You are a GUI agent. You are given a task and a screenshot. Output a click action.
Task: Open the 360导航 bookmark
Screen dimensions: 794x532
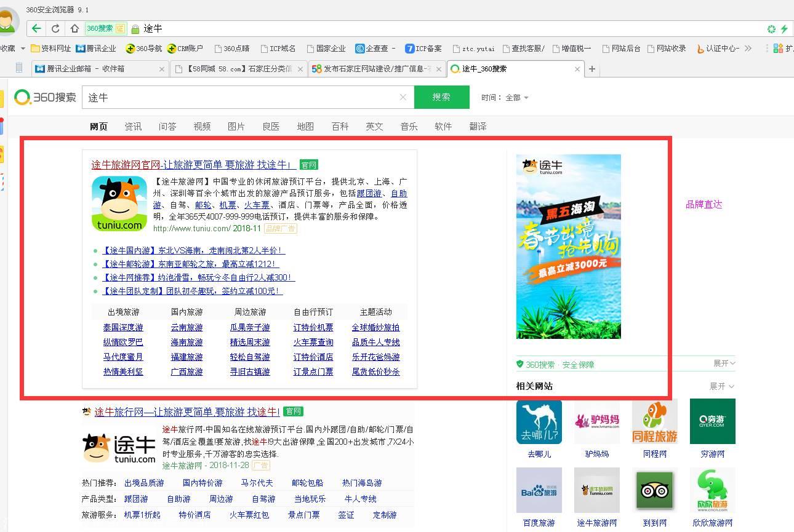pyautogui.click(x=143, y=49)
